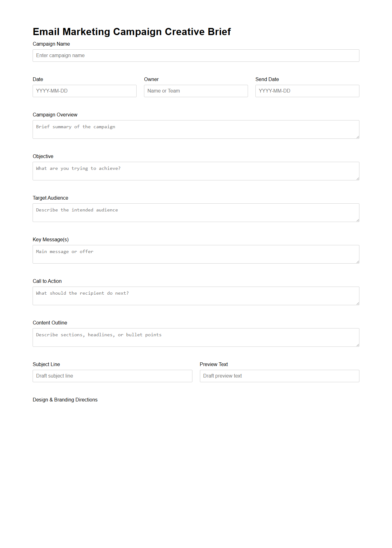The image size is (392, 548).
Task: Focus the Objective text area
Action: [196, 170]
